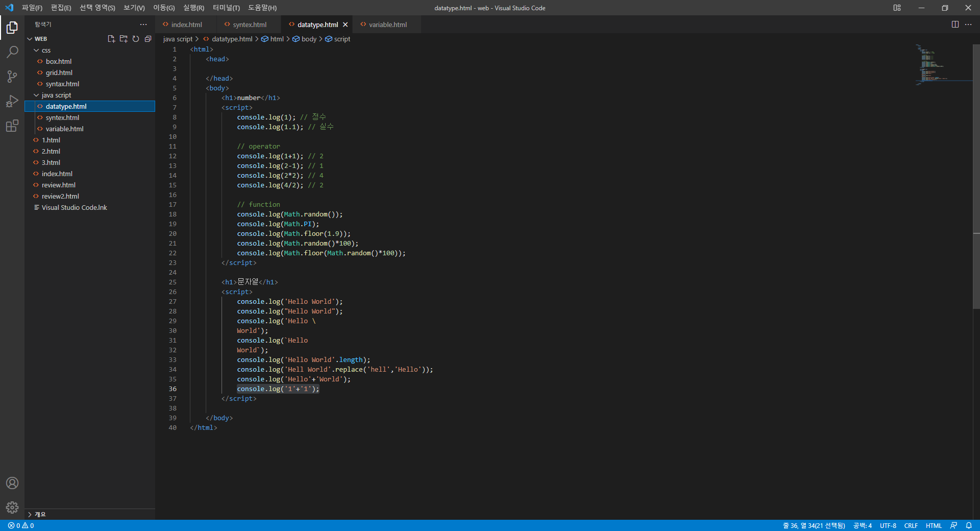Open the Extensions view
980x531 pixels.
[x=12, y=126]
